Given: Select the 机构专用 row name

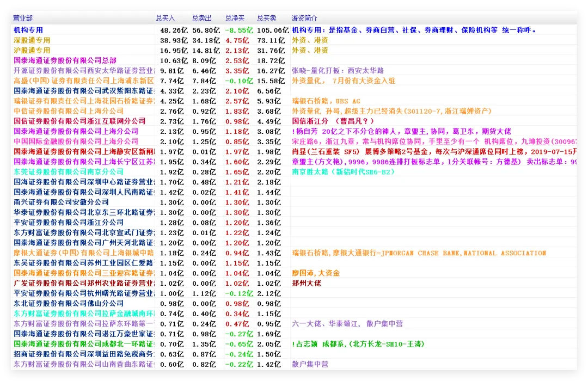Looking at the screenshot, I should [28, 30].
